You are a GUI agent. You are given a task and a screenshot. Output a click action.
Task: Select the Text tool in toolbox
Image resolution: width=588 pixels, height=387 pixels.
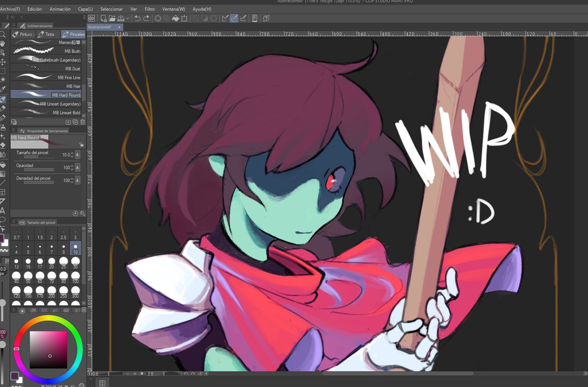pos(3,210)
